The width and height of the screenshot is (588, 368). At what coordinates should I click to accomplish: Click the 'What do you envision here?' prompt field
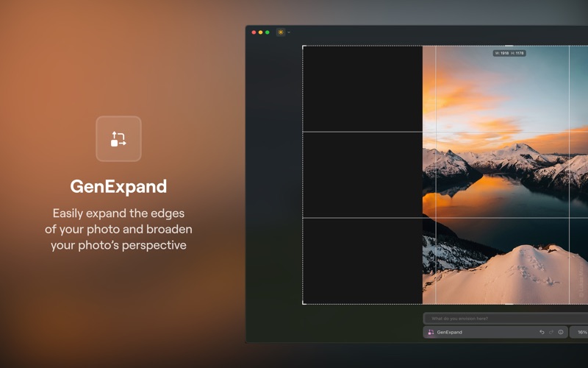506,319
